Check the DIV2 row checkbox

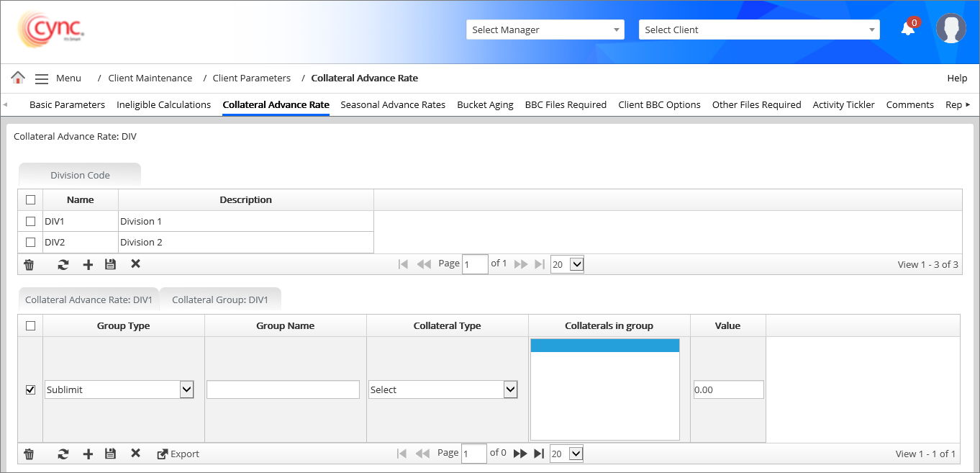click(30, 242)
